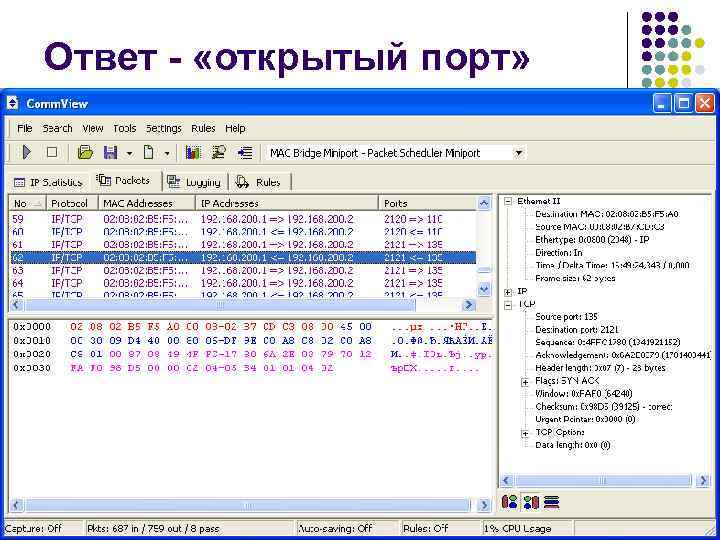
Task: Open dropdown arrow next to blank page icon
Action: pos(167,153)
